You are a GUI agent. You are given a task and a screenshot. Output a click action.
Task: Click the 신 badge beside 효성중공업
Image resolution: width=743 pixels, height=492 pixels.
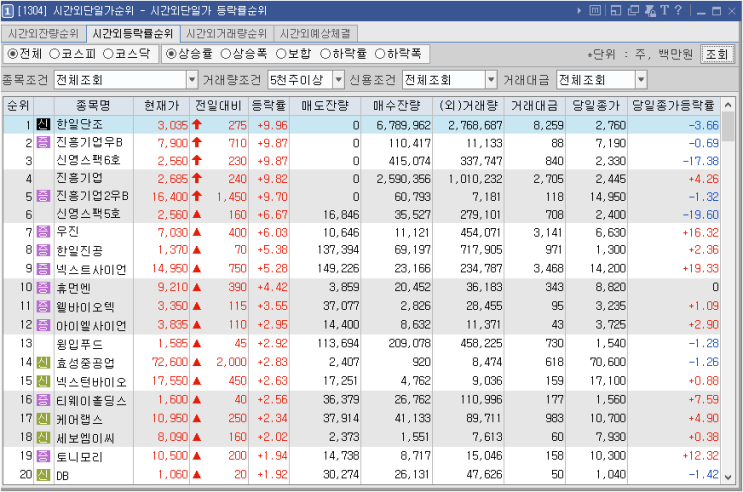(x=43, y=363)
